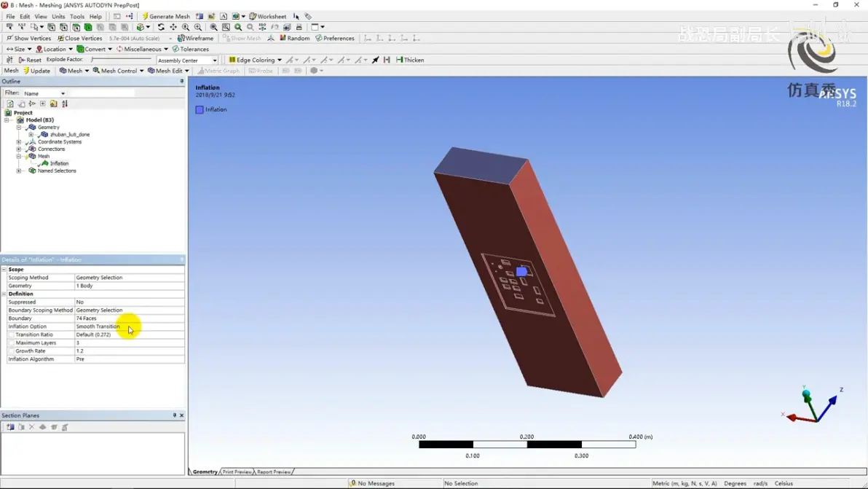Open the Mesh Edit dropdown
The image size is (868, 489).
(168, 71)
